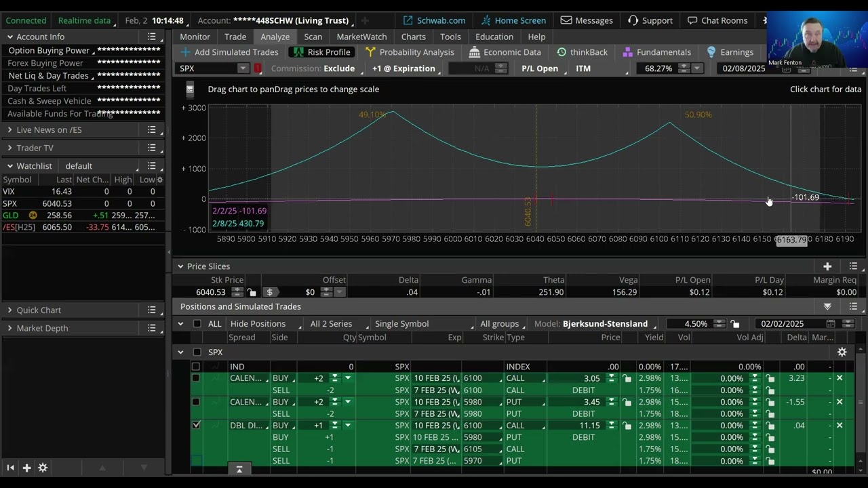The width and height of the screenshot is (868, 488).
Task: Open the Trader TV panel menu icon
Action: coord(152,148)
